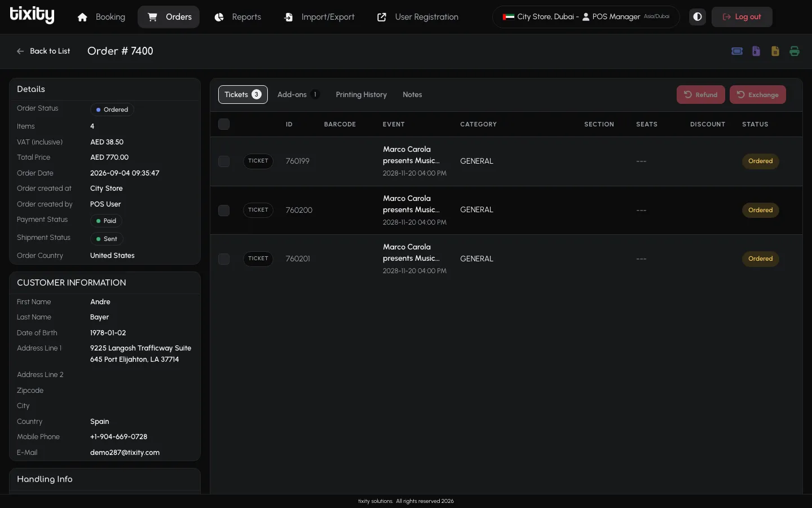Check the box for ticket 760199
The image size is (812, 508).
[224, 161]
